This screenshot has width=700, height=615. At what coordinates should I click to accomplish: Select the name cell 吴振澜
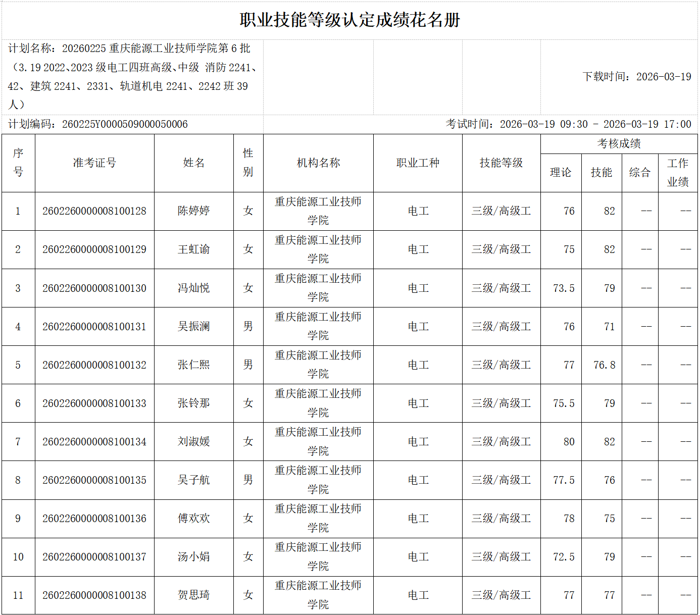click(x=194, y=326)
